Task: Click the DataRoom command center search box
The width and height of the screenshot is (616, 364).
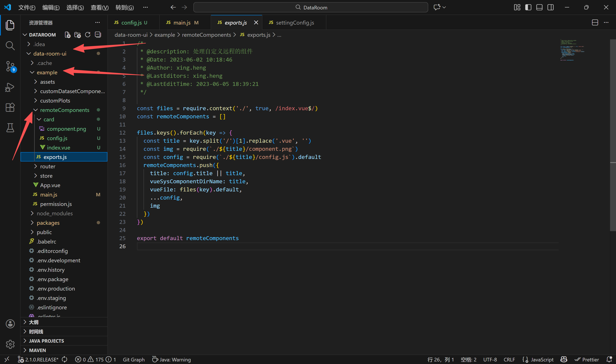Action: click(311, 7)
